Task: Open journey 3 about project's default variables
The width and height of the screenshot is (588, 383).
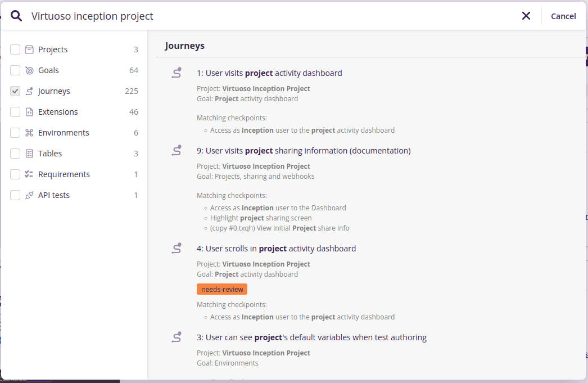Action: 311,337
